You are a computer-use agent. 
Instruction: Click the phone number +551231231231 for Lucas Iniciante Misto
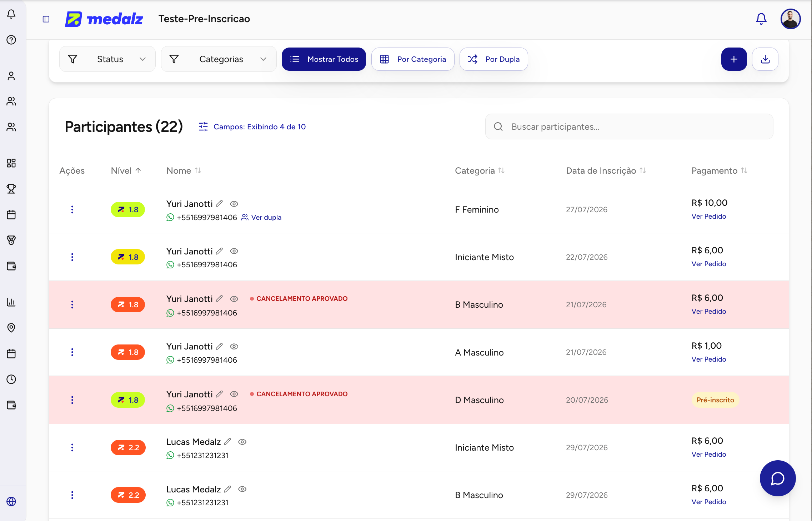[x=203, y=456]
